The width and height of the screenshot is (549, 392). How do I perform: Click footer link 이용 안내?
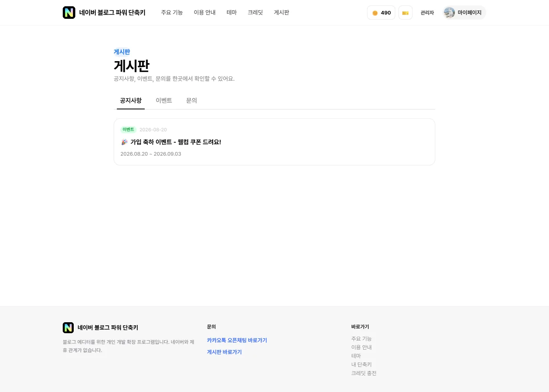[361, 347]
